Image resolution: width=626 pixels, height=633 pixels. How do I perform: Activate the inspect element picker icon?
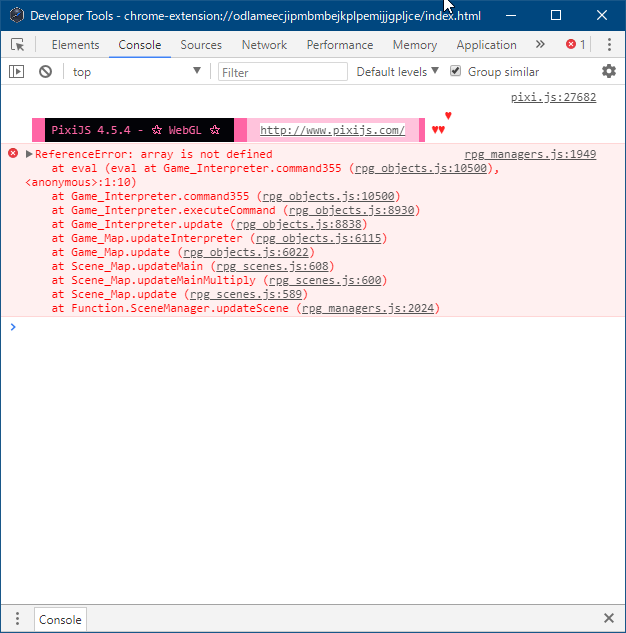coord(18,44)
